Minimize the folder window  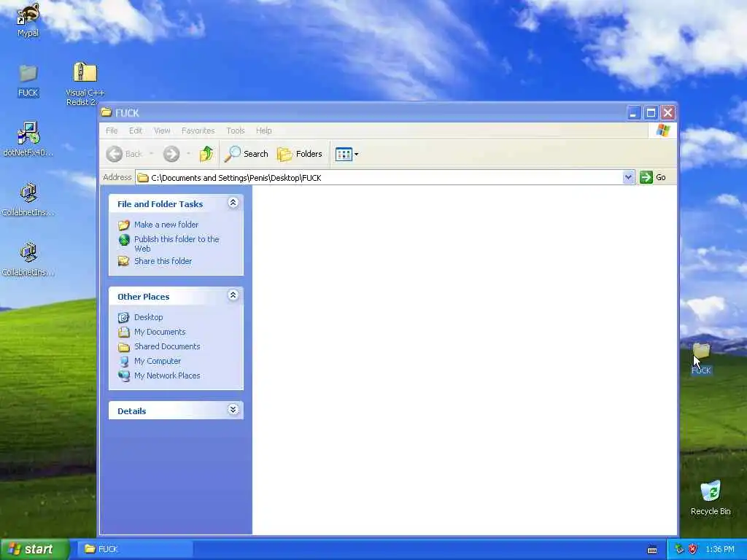633,113
